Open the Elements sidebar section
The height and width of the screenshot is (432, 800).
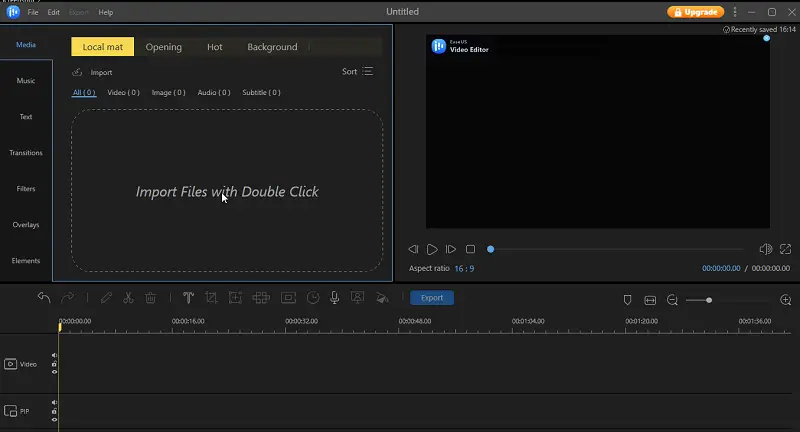pyautogui.click(x=26, y=261)
